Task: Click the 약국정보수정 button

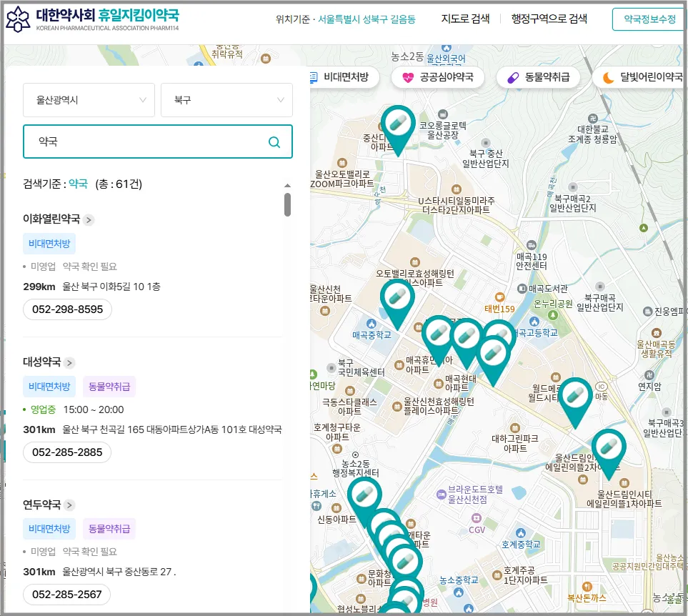Action: pyautogui.click(x=649, y=19)
